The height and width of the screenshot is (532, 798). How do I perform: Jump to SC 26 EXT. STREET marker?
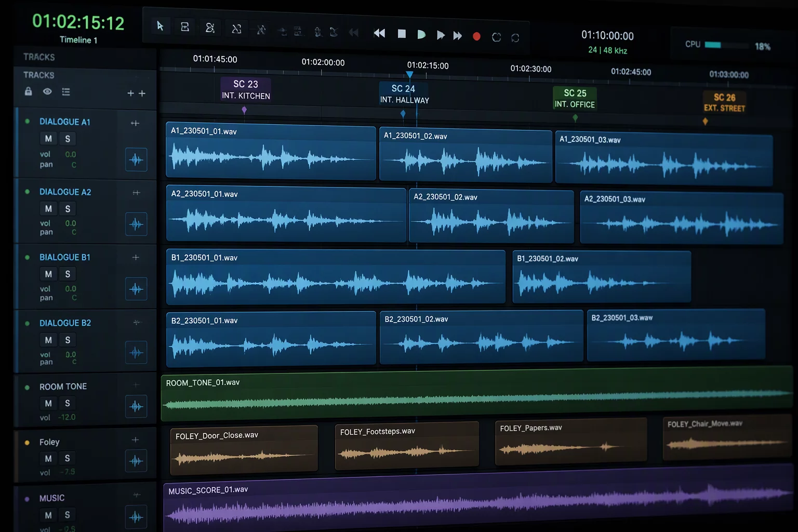tap(724, 102)
